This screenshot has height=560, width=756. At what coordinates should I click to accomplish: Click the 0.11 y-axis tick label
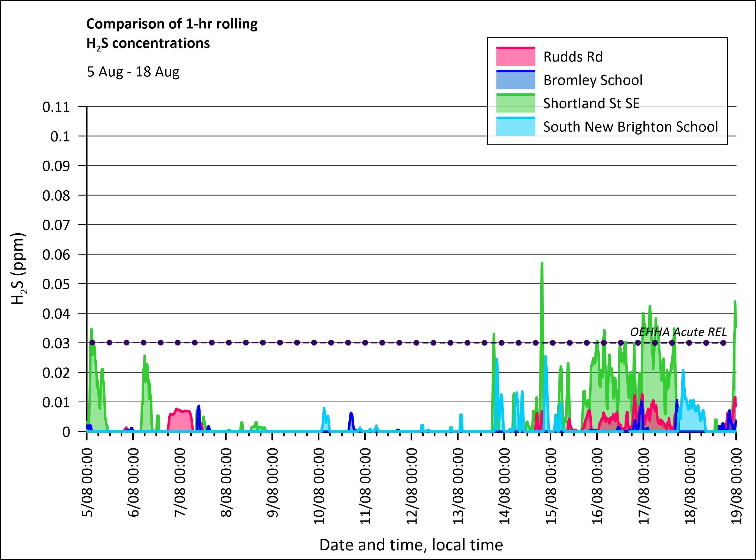point(56,107)
